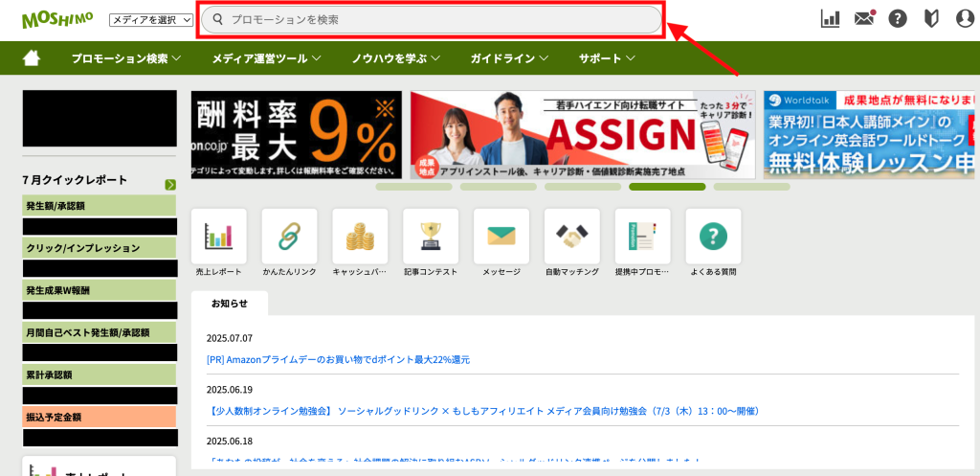980x476 pixels.
Task: Click the home icon in navigation bar
Action: [32, 58]
